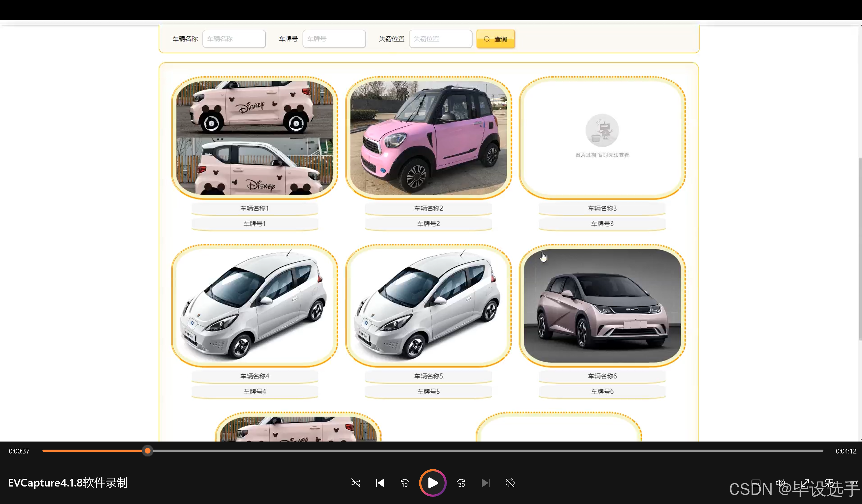Image resolution: width=862 pixels, height=504 pixels.
Task: Start playback with the Play button
Action: [x=433, y=483]
